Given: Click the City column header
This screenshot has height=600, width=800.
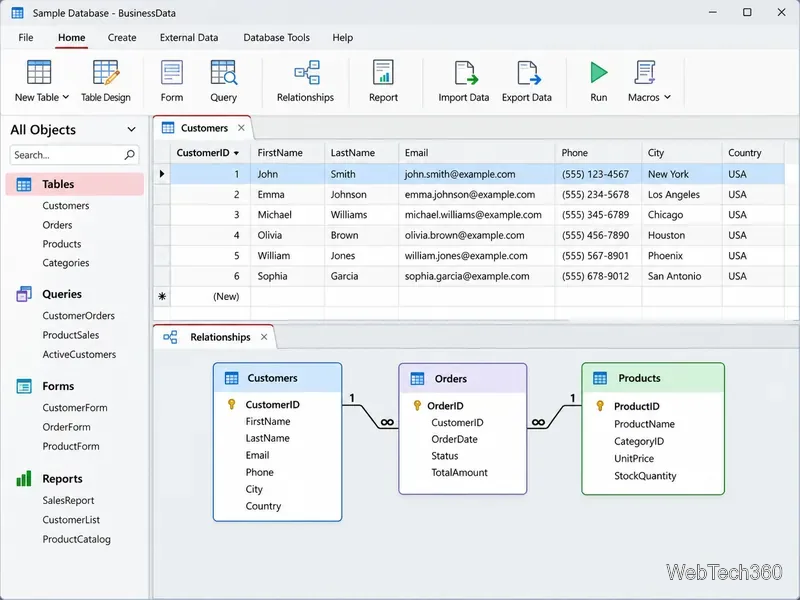Looking at the screenshot, I should [682, 153].
